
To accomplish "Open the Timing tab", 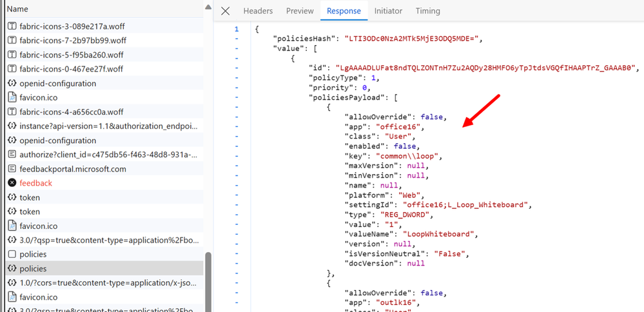I will (x=427, y=11).
